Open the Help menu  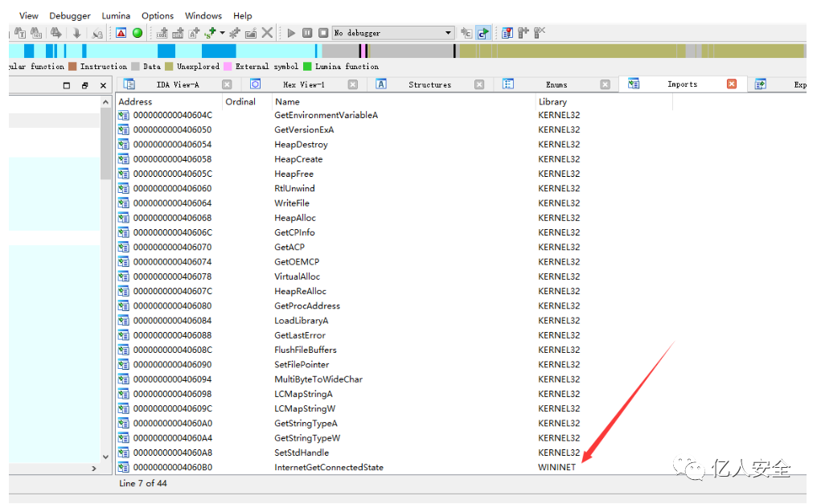[x=242, y=15]
